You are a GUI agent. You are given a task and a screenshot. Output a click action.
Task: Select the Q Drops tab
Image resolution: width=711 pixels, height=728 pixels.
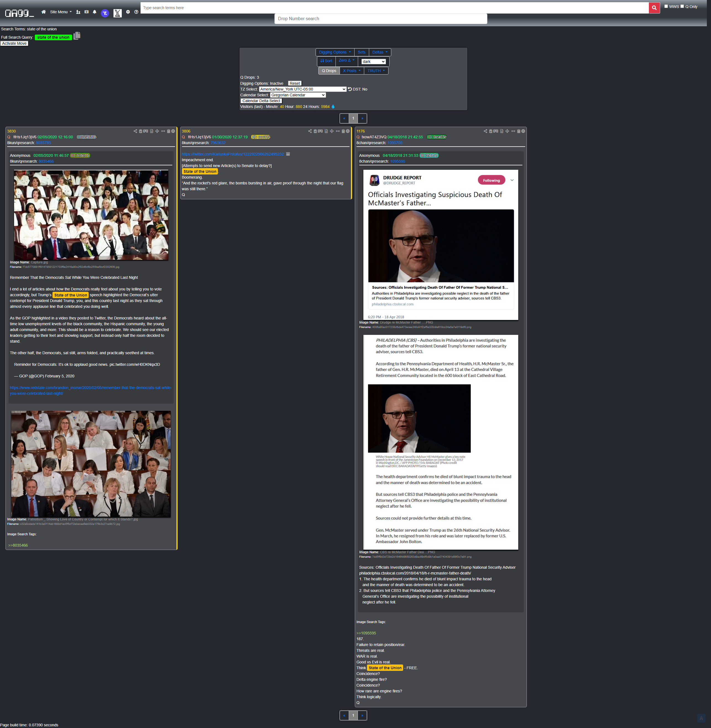329,71
